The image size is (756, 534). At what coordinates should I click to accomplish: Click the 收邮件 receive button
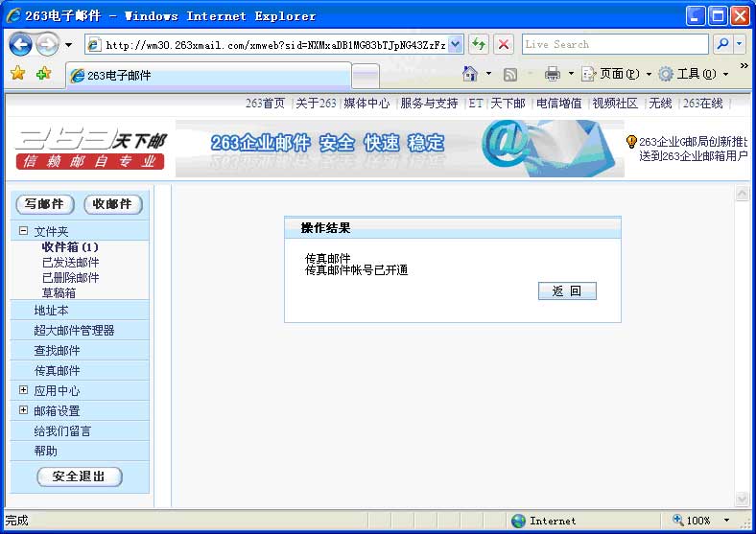coord(113,204)
